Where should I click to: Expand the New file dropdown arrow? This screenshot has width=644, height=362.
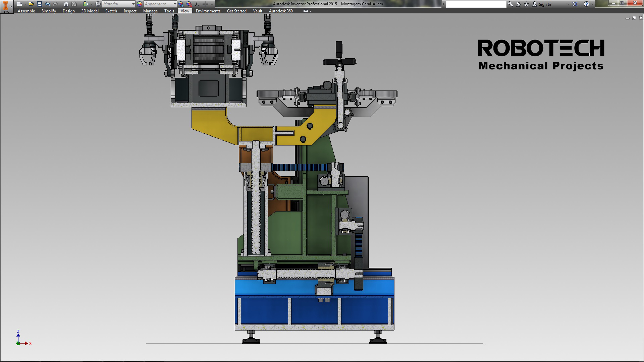pyautogui.click(x=25, y=4)
